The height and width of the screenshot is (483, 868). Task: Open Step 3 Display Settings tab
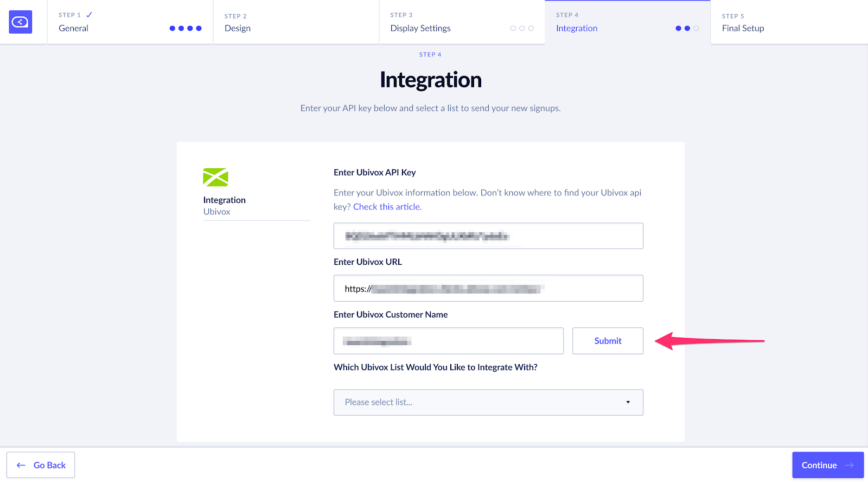point(462,22)
